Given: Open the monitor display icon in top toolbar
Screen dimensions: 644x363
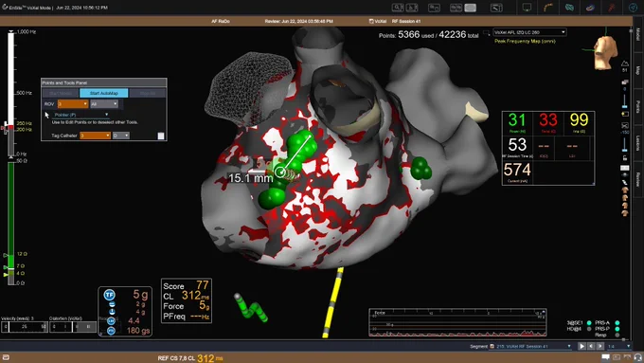Looking at the screenshot, I should (527, 8).
